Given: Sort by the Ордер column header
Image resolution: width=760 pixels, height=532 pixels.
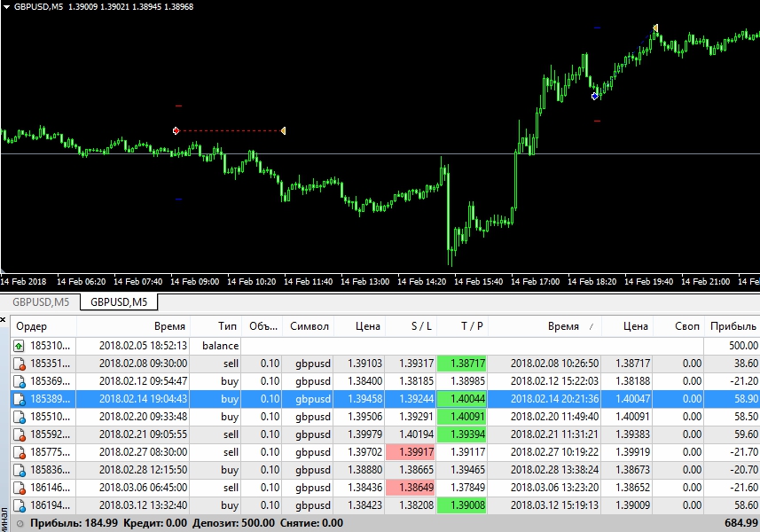Looking at the screenshot, I should pyautogui.click(x=43, y=326).
